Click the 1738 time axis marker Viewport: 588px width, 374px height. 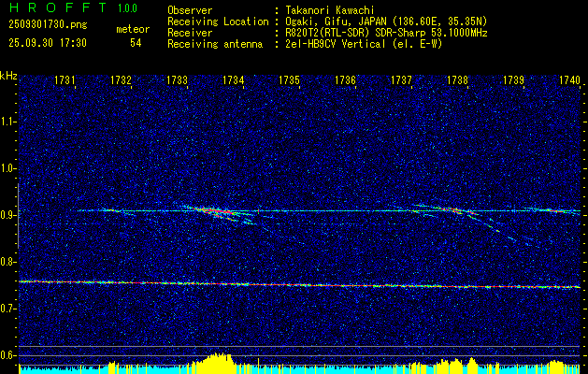click(457, 79)
